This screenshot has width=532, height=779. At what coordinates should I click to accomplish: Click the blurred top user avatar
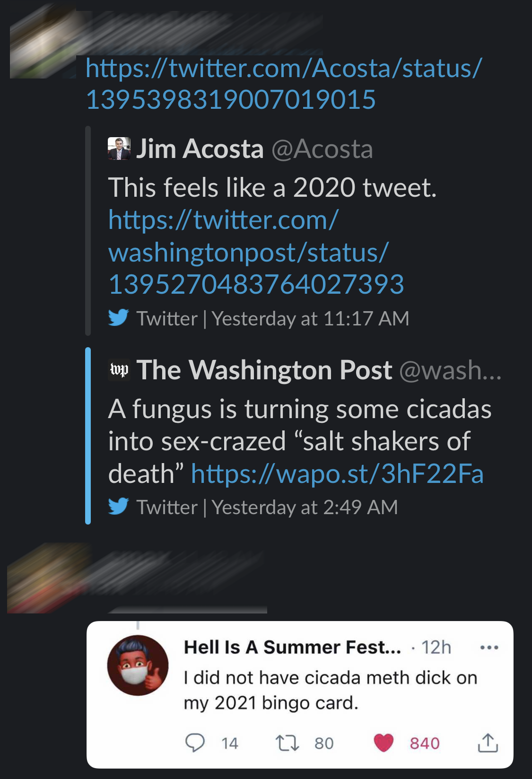(44, 45)
